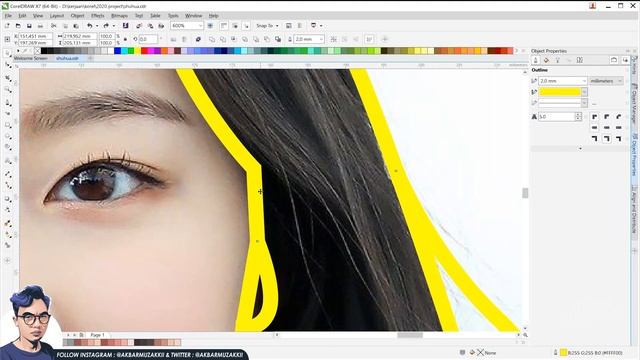Open the redo history dropdown arrow
Image resolution: width=640 pixels, height=360 pixels.
(113, 26)
